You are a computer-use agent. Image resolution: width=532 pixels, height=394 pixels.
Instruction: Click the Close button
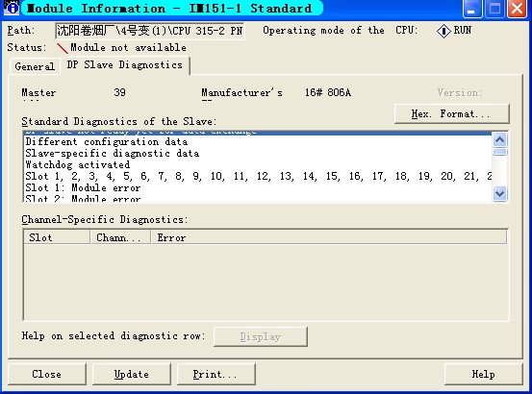pyautogui.click(x=47, y=374)
